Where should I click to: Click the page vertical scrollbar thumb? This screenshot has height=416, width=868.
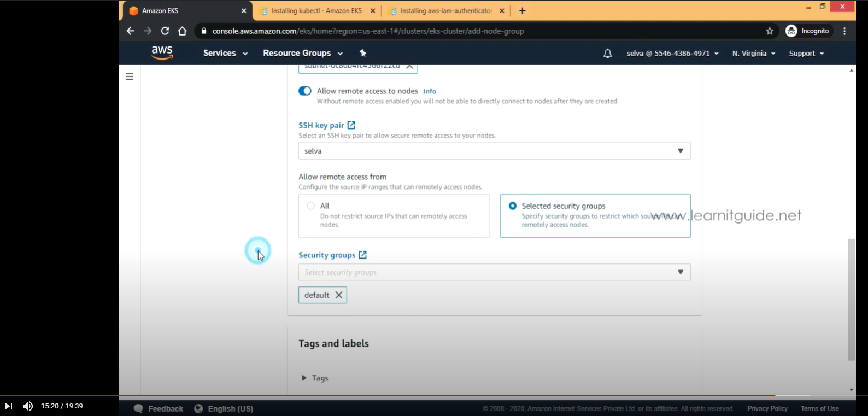coord(852,300)
